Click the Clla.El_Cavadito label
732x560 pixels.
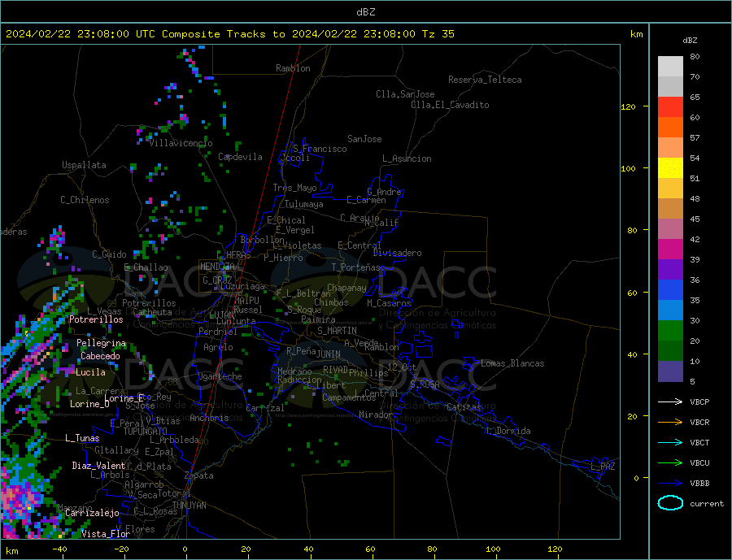pyautogui.click(x=450, y=105)
